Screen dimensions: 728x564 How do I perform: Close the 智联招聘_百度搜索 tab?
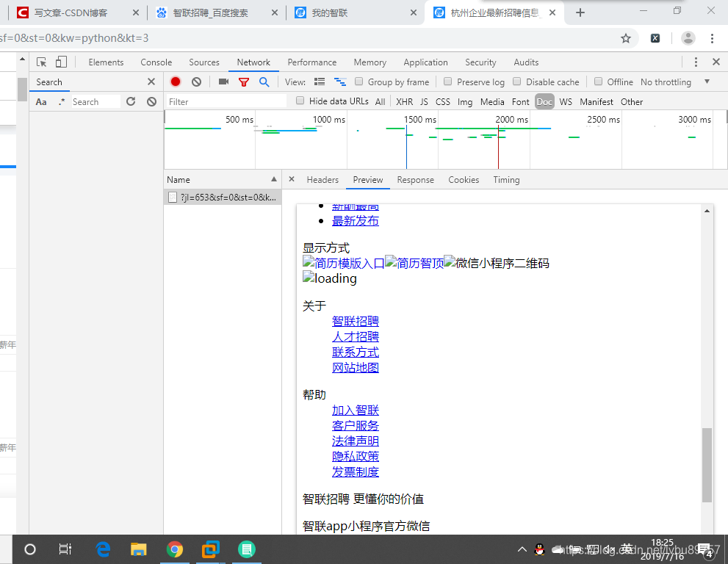pos(275,12)
